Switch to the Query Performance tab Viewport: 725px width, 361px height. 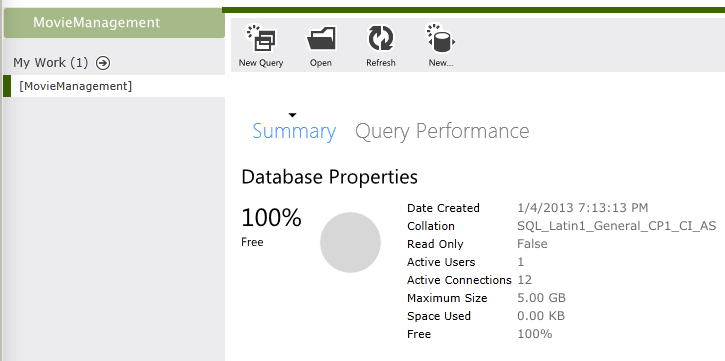[x=442, y=131]
